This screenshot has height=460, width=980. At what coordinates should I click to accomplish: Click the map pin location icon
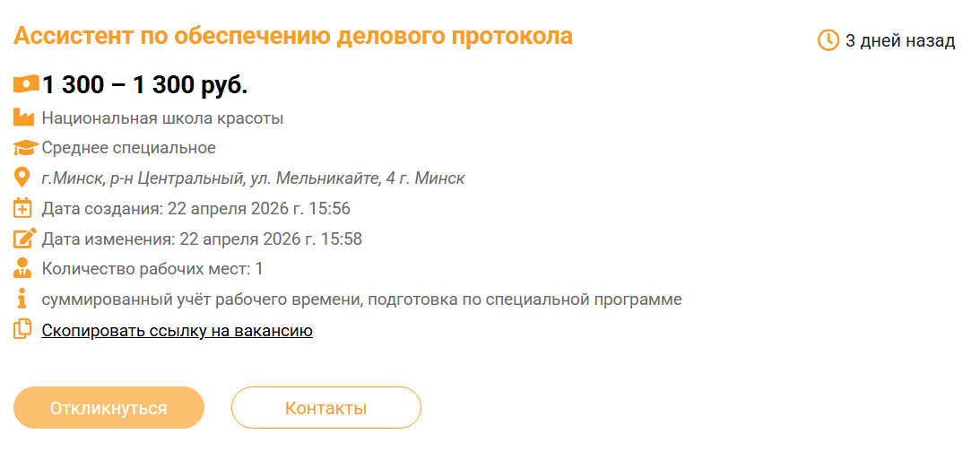point(23,178)
